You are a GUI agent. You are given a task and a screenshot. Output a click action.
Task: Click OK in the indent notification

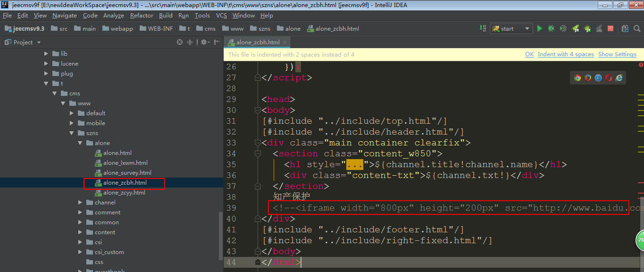529,54
